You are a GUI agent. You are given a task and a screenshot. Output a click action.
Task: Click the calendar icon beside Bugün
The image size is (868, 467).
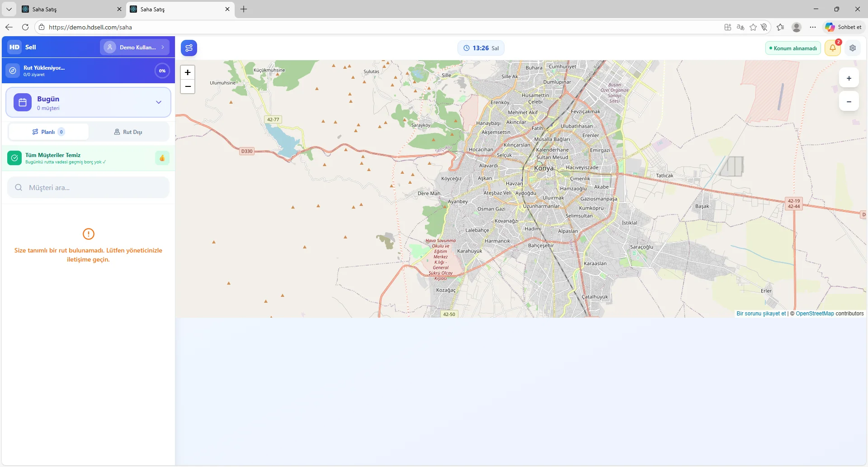pos(23,103)
